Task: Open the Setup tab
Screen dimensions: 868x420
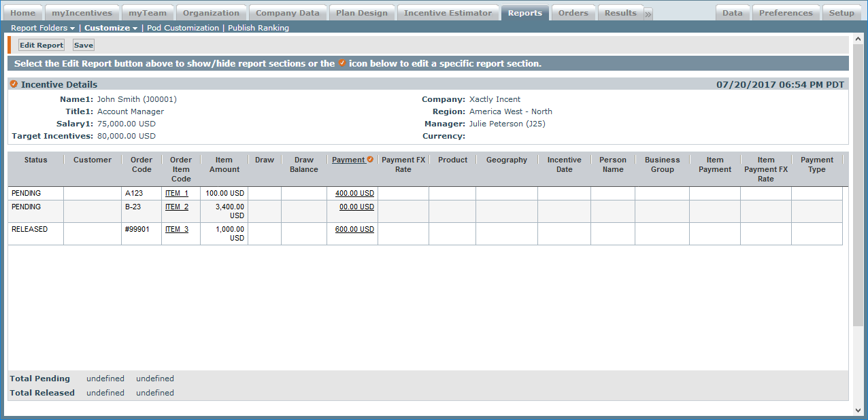Action: 841,13
